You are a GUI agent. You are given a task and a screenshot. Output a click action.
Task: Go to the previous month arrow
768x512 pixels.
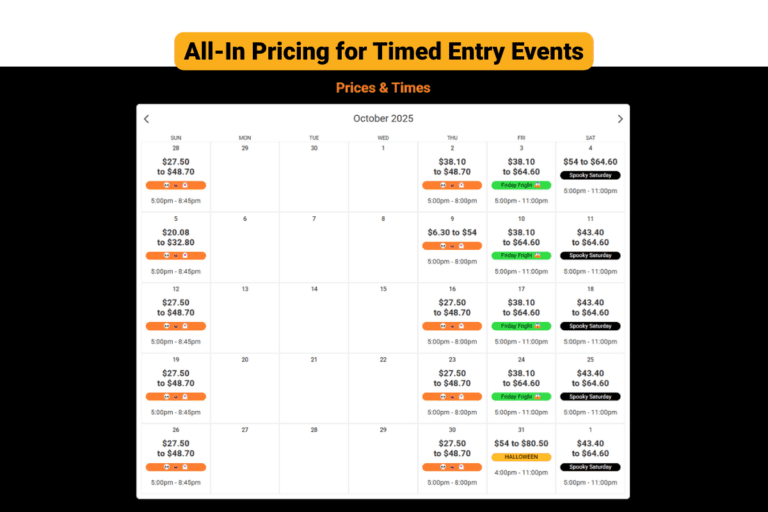(146, 119)
